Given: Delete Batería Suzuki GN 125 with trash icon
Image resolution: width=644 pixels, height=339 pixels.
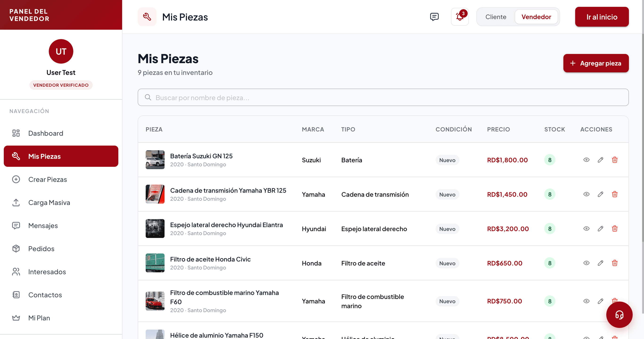Looking at the screenshot, I should [x=615, y=160].
